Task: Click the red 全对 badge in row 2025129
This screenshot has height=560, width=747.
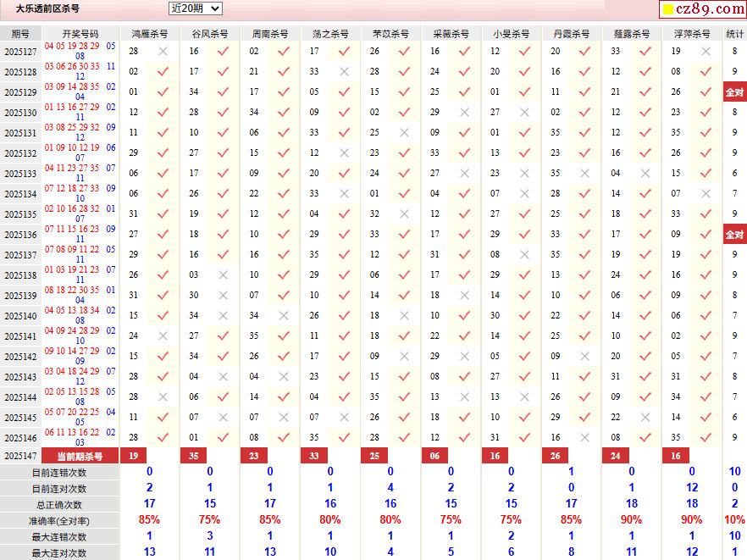Action: (x=733, y=92)
